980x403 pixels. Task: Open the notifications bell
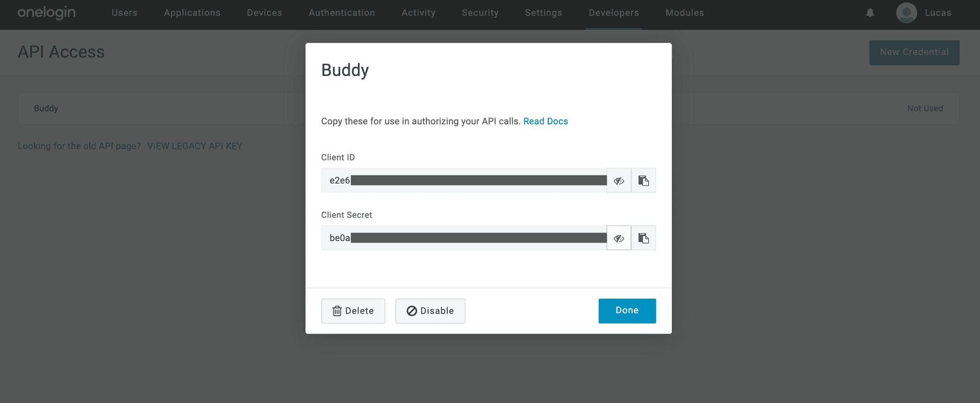870,13
